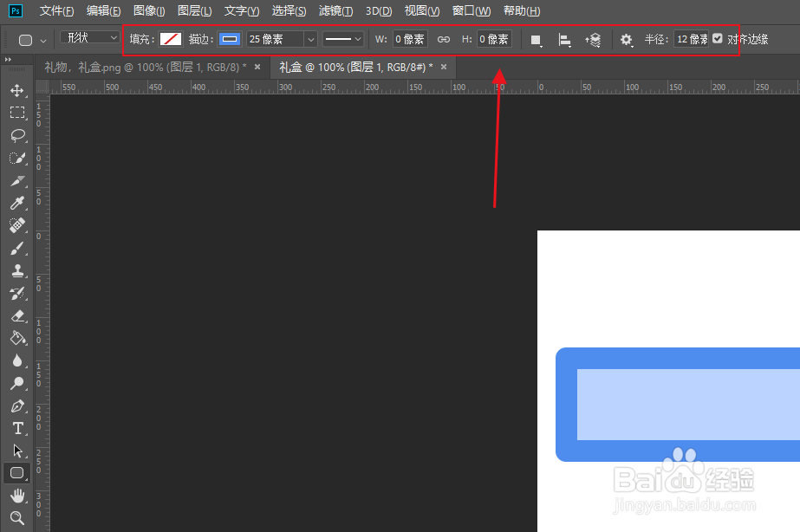
Task: Select the Eraser tool
Action: [16, 315]
